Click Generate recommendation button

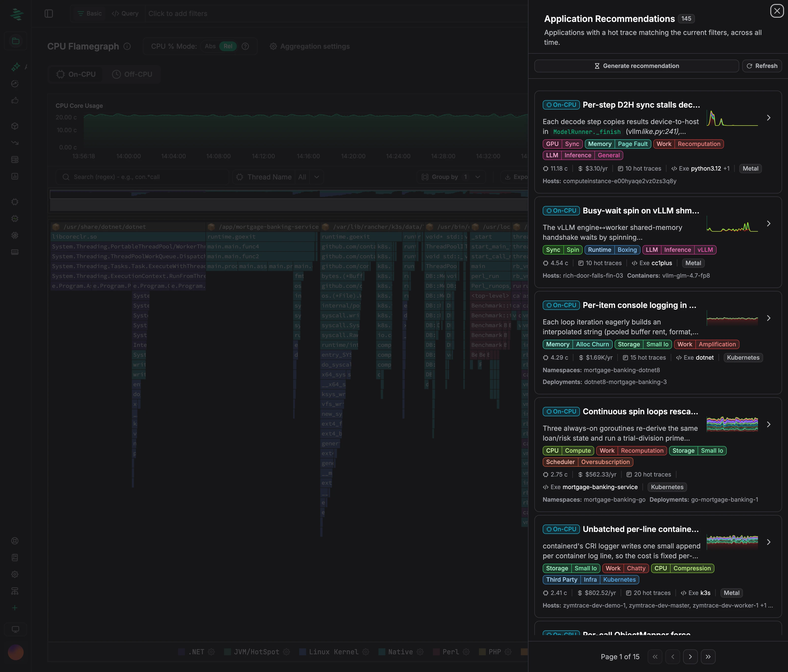coord(637,66)
